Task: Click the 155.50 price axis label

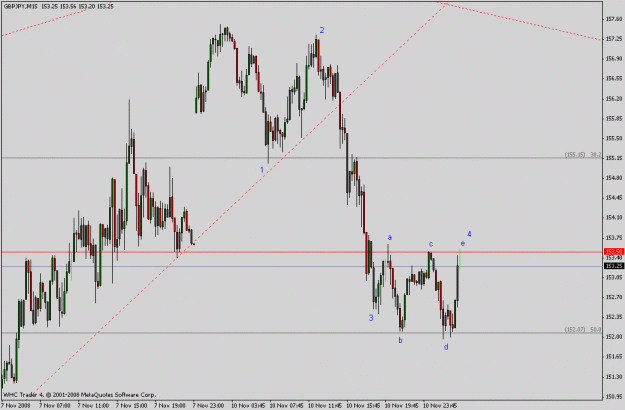Action: coord(614,138)
